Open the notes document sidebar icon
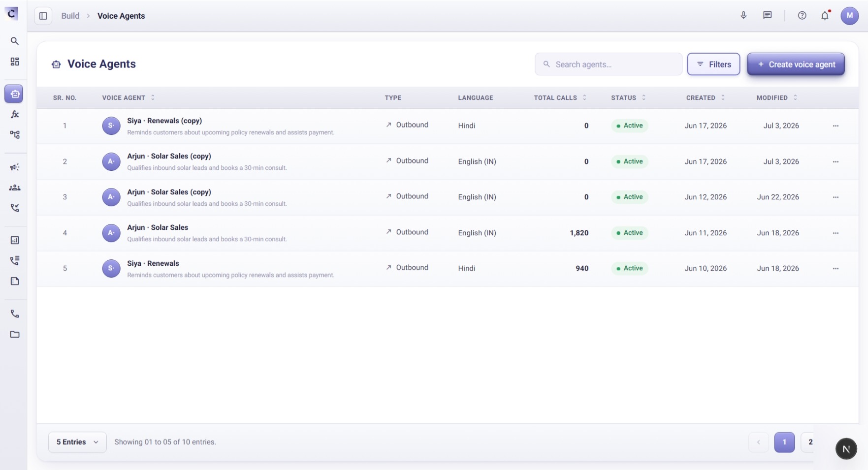 coord(15,281)
